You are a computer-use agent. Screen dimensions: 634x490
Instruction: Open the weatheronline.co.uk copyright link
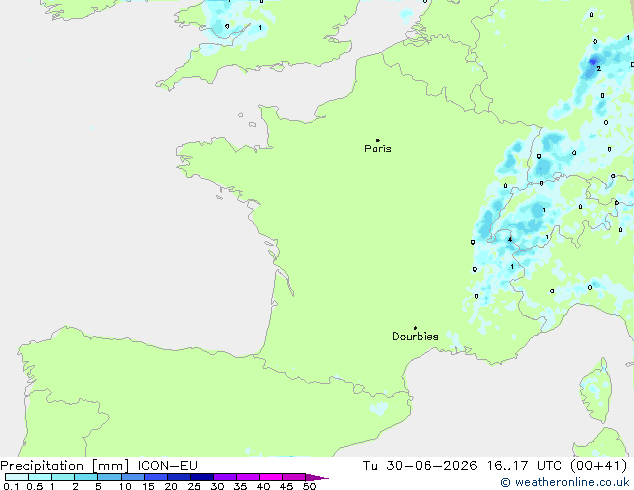pyautogui.click(x=565, y=482)
